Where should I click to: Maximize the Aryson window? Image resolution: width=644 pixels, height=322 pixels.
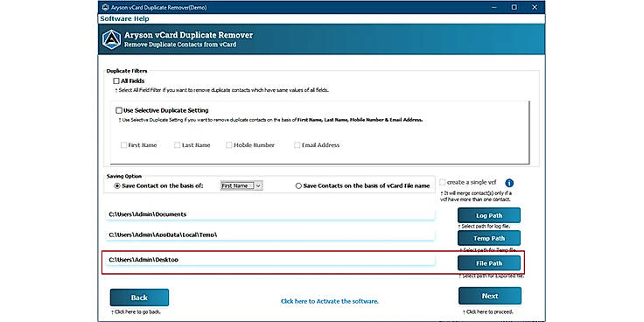[x=514, y=7]
